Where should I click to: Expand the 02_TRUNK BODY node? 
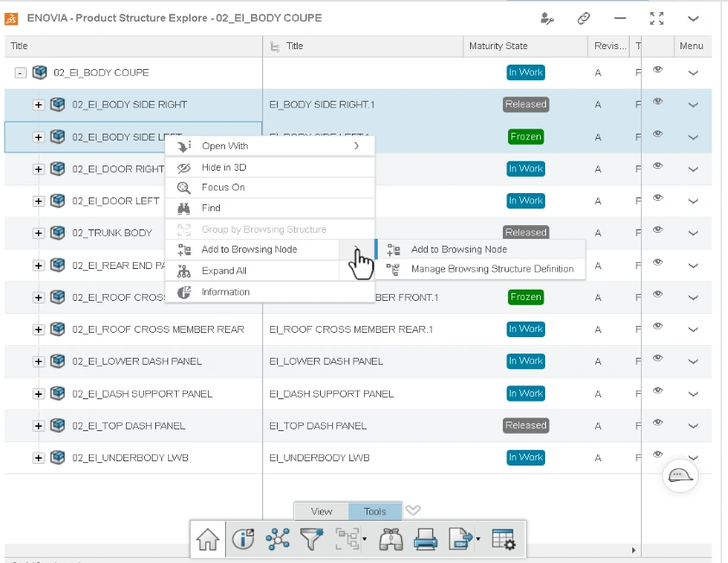39,233
